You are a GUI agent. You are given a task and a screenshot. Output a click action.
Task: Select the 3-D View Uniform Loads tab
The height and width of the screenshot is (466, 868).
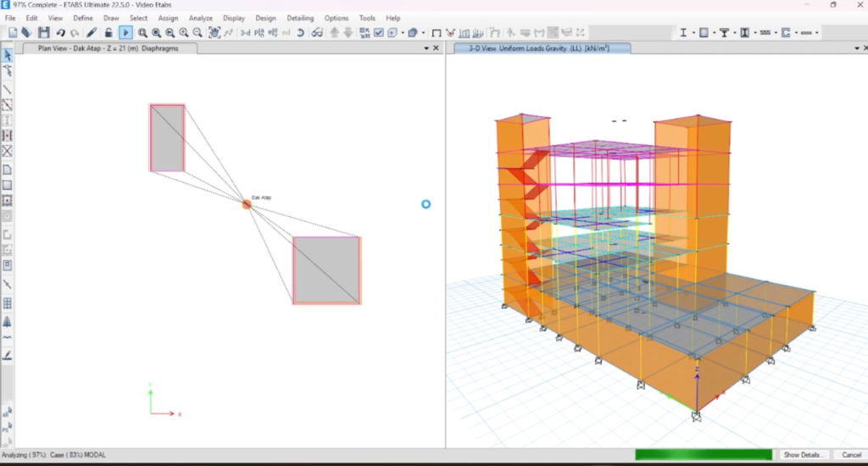542,48
